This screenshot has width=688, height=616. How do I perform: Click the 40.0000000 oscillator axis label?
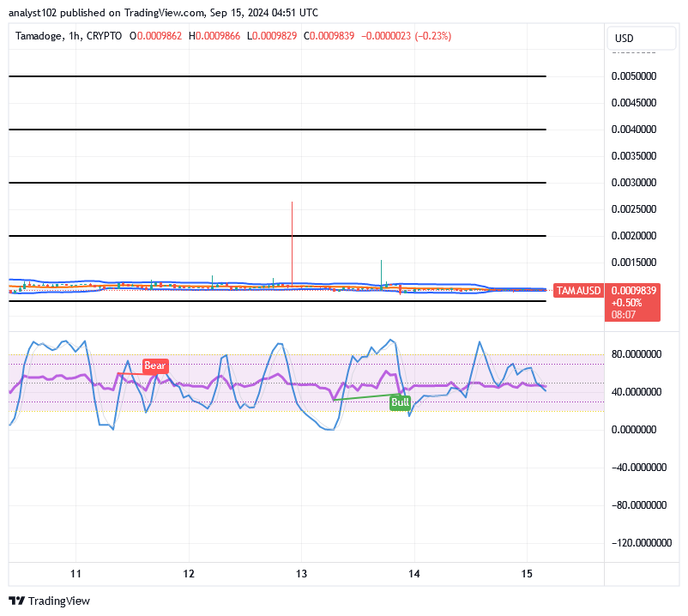coord(637,392)
